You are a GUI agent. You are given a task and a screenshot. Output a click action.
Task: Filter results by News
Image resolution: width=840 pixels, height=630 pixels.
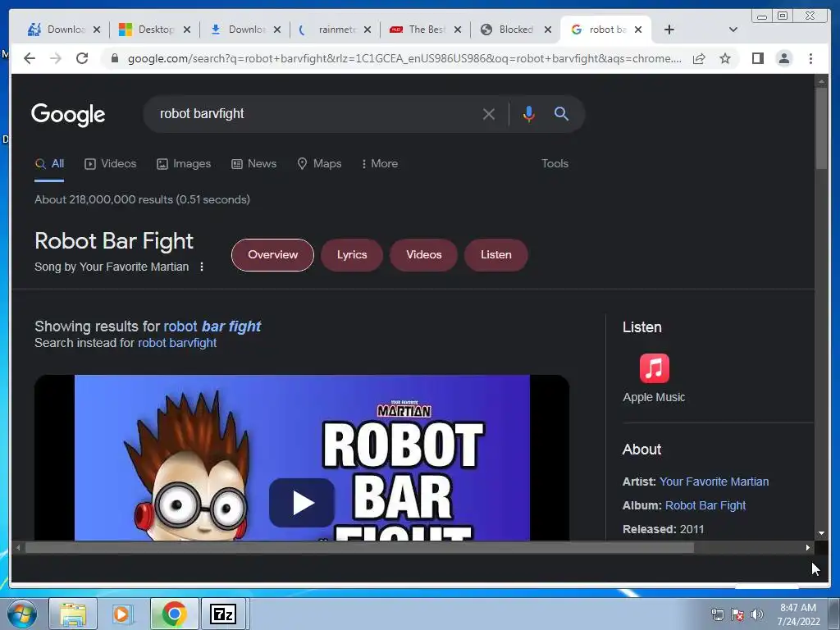pyautogui.click(x=253, y=164)
